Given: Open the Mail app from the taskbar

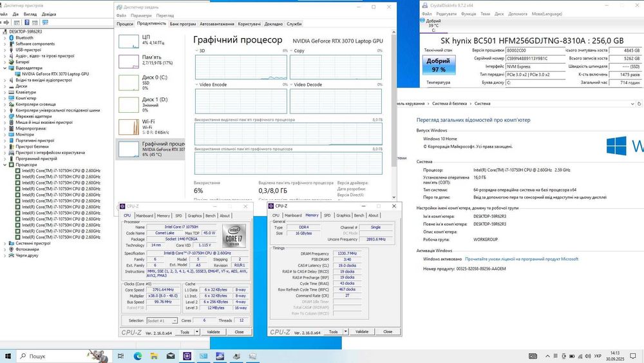Looking at the screenshot, I should 171,356.
